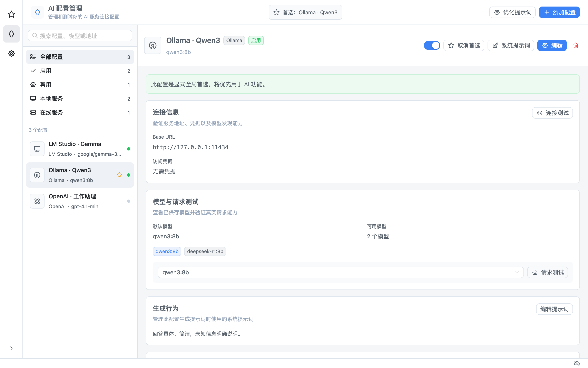Image resolution: width=588 pixels, height=368 pixels.
Task: Click the cloud-off icon in status bar
Action: [x=577, y=363]
